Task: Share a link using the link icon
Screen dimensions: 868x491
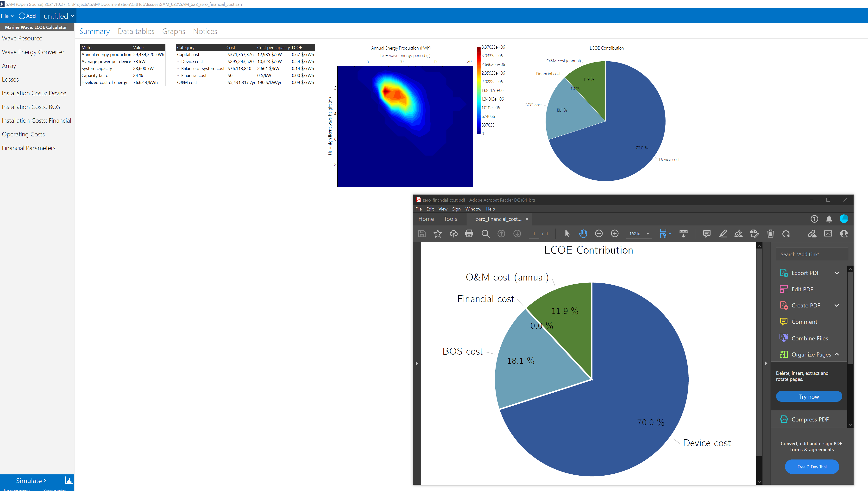Action: 812,233
